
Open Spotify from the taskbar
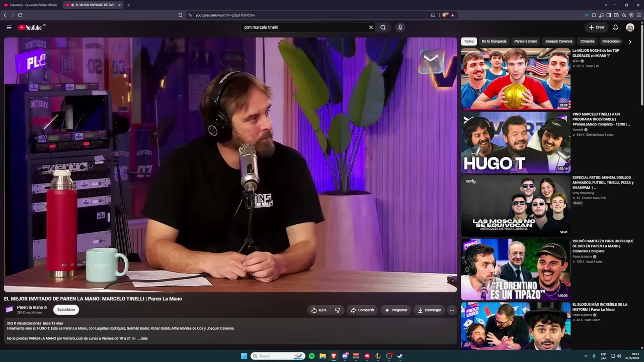[311, 356]
